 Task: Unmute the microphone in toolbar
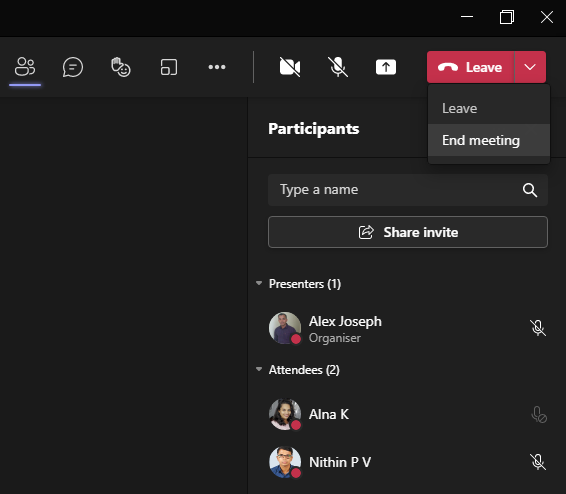338,67
